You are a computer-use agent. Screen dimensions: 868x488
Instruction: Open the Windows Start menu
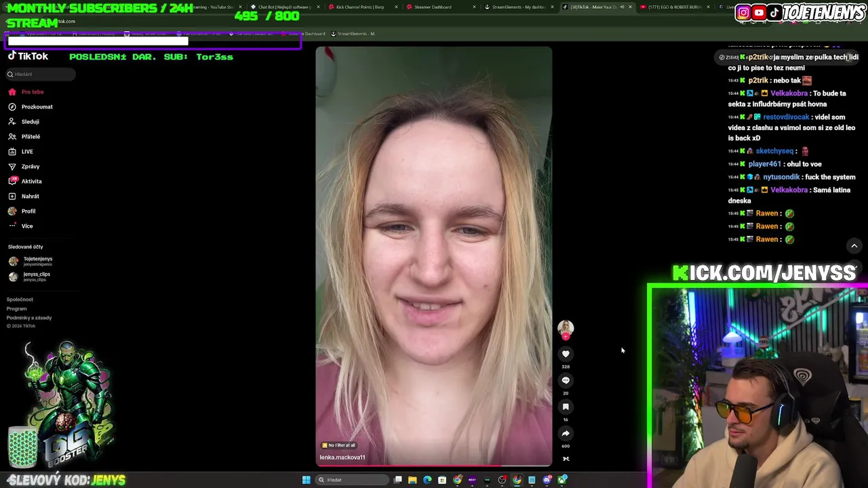(x=307, y=480)
